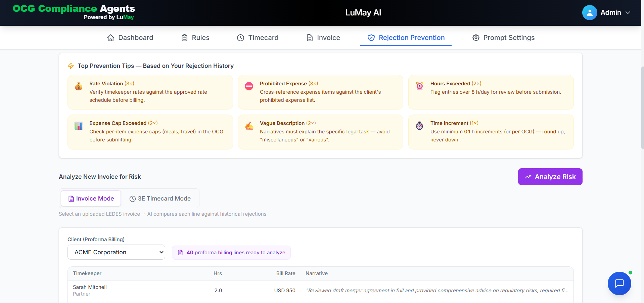Click the USD 950 bill rate cell

pyautogui.click(x=285, y=291)
